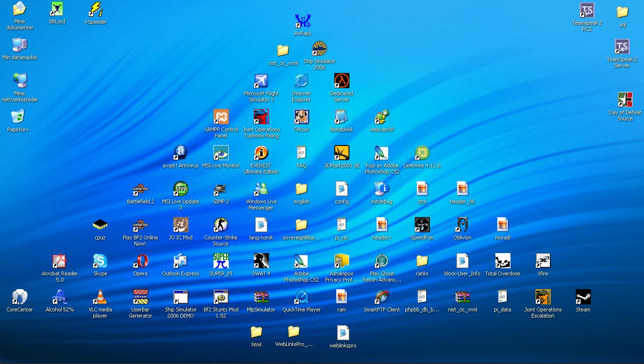Launch Counter-Strike Source
The width and height of the screenshot is (644, 364).
point(221,225)
